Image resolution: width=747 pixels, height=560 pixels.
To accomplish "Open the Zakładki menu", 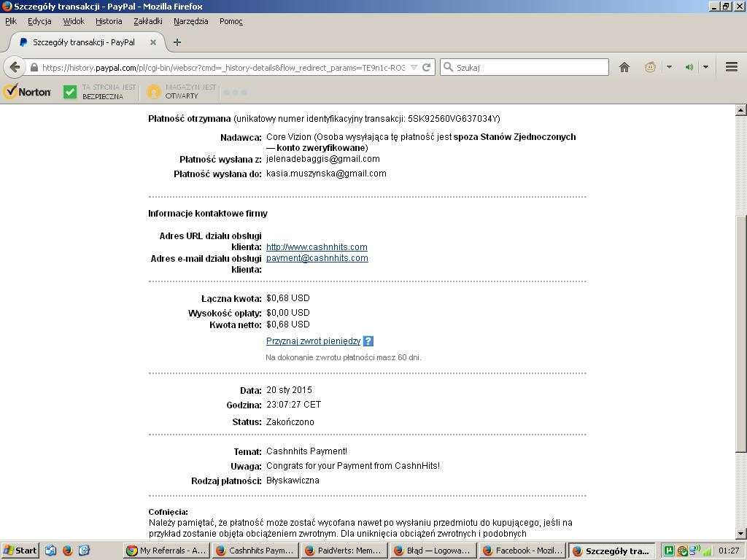I will coord(147,21).
